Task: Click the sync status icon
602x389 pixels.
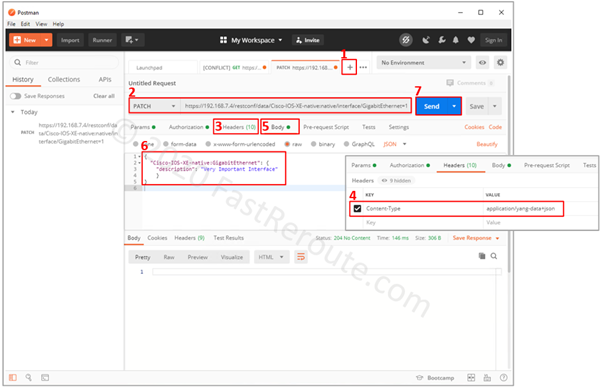Action: coord(405,40)
